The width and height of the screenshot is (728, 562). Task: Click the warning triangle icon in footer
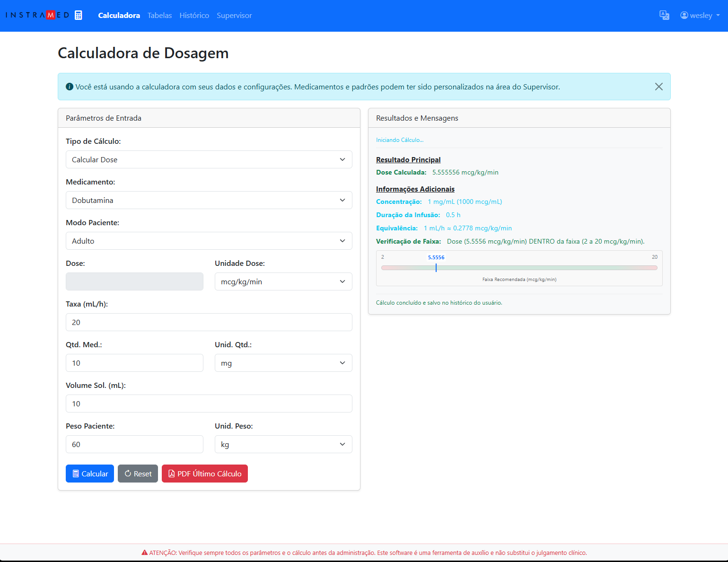(145, 553)
